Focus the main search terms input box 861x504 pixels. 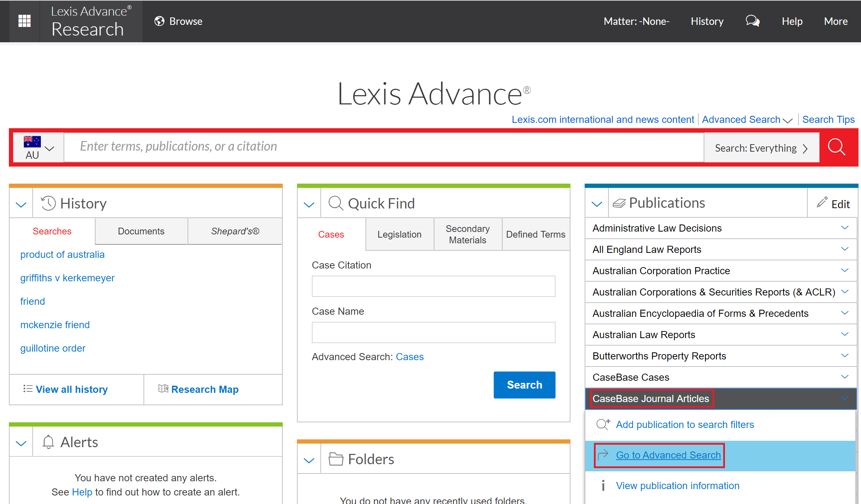click(x=384, y=147)
